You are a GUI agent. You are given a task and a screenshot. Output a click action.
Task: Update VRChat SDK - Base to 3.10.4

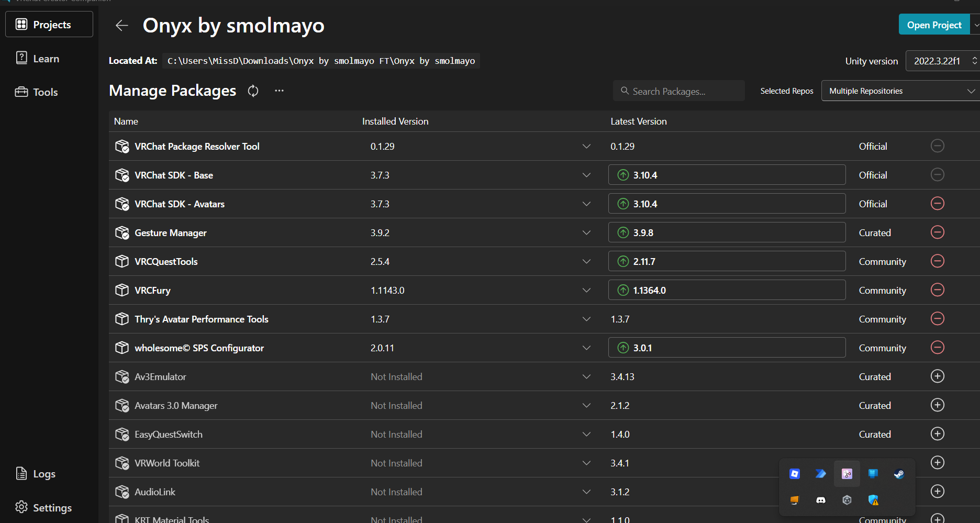point(727,175)
